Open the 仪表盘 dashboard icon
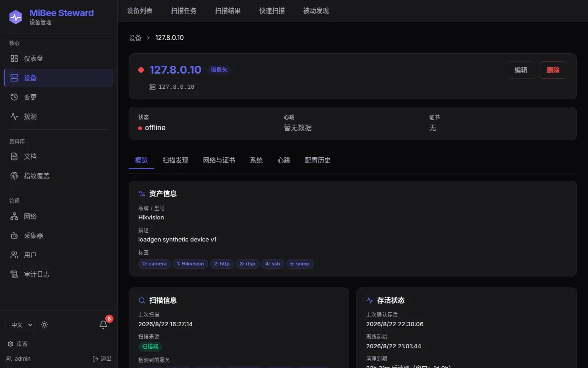 click(14, 58)
